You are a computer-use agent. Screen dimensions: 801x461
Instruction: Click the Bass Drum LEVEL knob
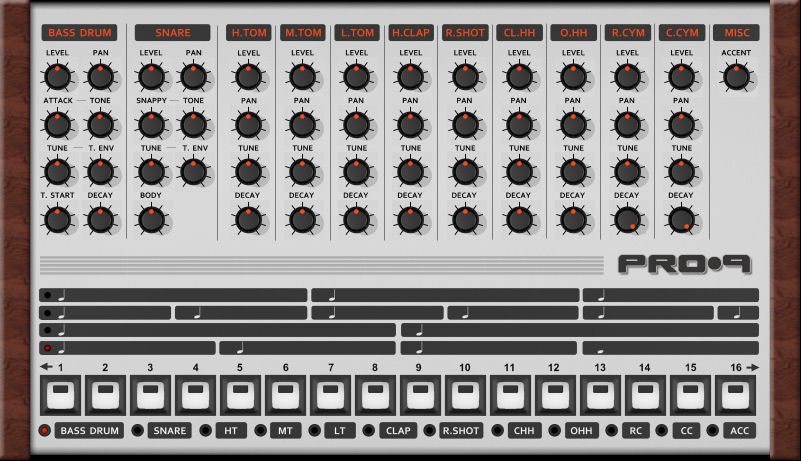tap(57, 77)
